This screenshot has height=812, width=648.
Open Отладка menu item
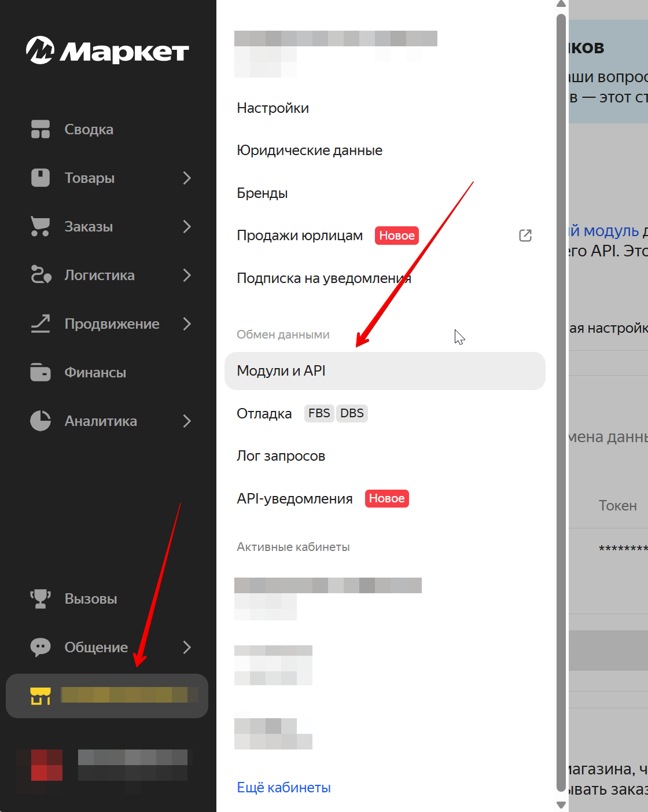point(264,414)
